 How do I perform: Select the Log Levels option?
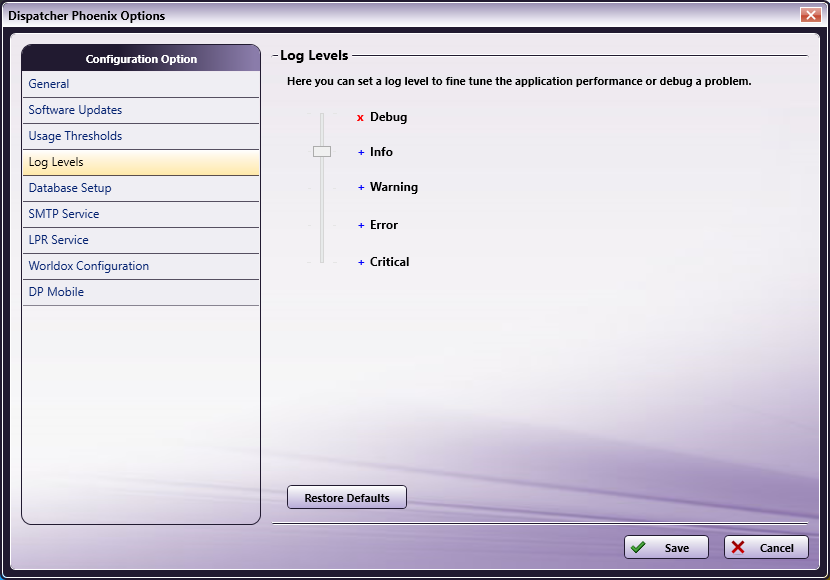(141, 162)
